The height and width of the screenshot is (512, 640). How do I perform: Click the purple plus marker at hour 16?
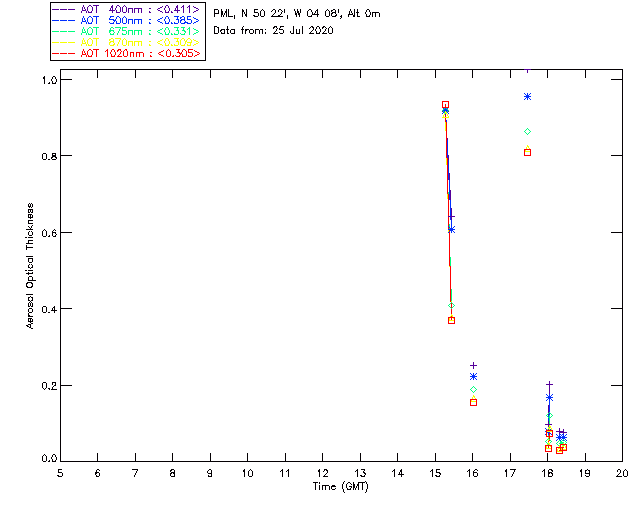coord(473,365)
